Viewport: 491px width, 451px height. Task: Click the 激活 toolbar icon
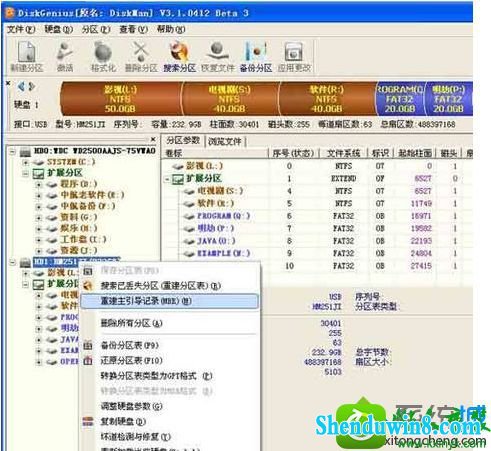(x=65, y=56)
